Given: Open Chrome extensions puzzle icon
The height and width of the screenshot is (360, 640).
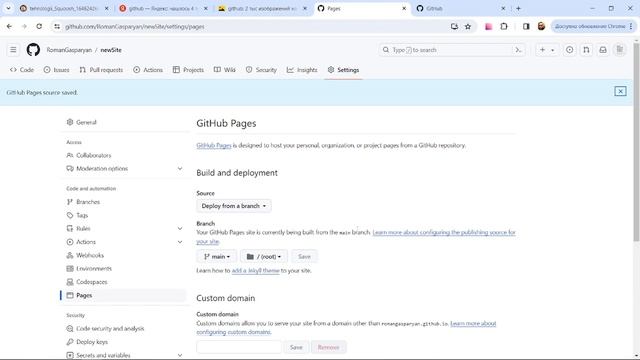Looking at the screenshot, I should coord(504,27).
